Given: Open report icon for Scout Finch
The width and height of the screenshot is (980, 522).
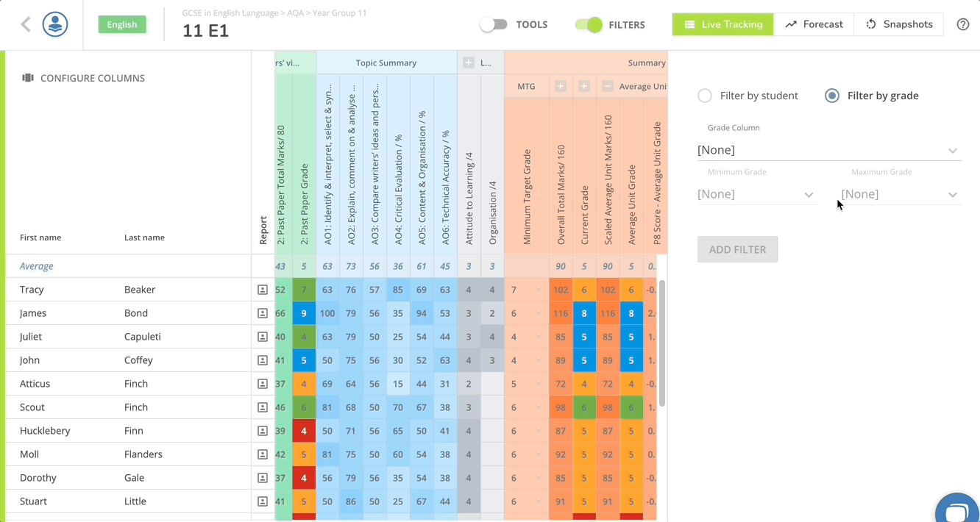Looking at the screenshot, I should tap(263, 407).
